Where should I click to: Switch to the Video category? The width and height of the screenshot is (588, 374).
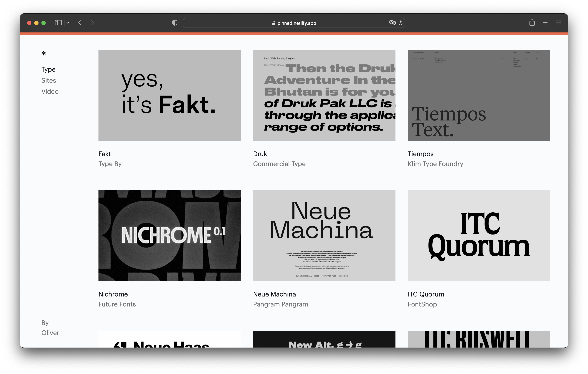click(x=50, y=91)
